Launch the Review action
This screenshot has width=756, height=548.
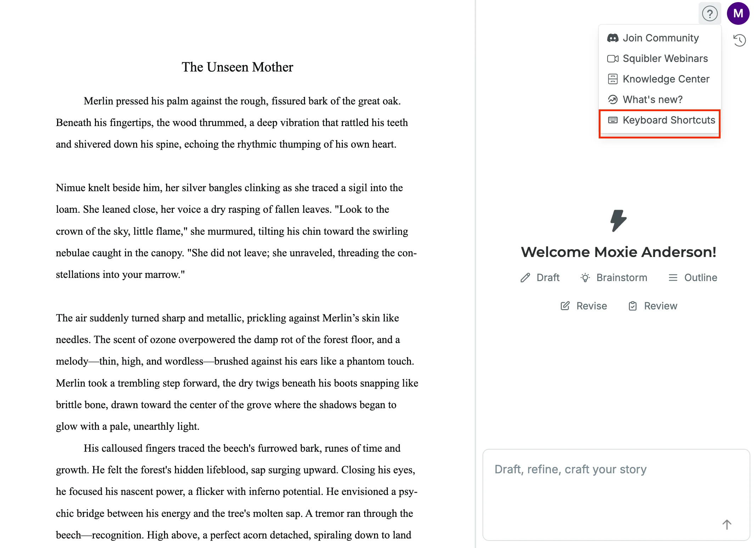coord(652,306)
